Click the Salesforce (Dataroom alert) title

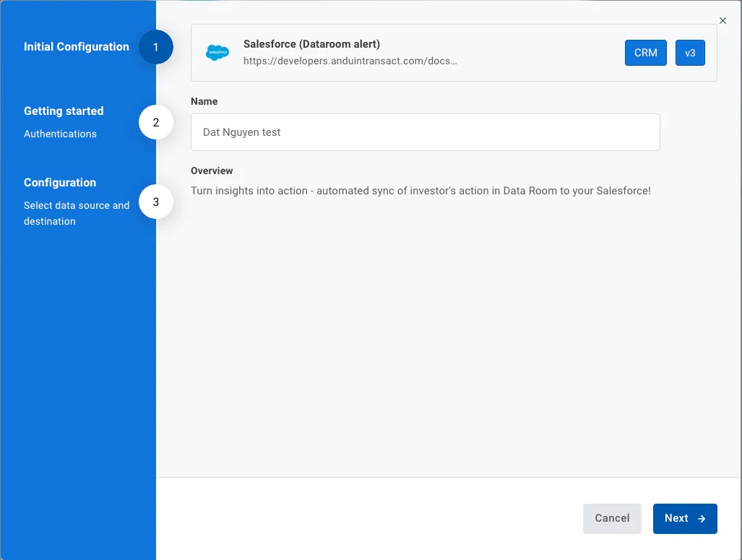311,44
